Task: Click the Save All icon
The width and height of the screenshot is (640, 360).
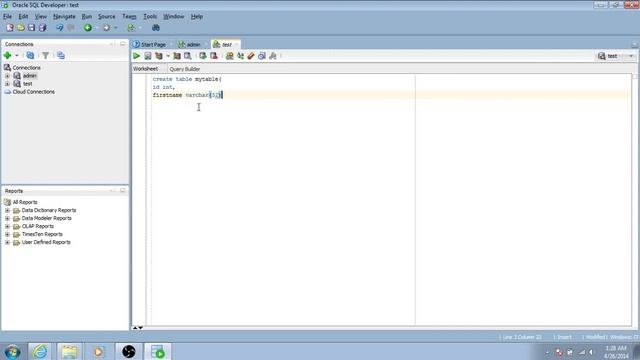Action: pyautogui.click(x=42, y=28)
